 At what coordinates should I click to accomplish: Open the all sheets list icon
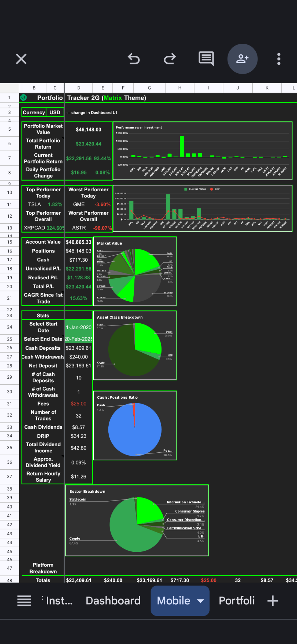(24, 601)
